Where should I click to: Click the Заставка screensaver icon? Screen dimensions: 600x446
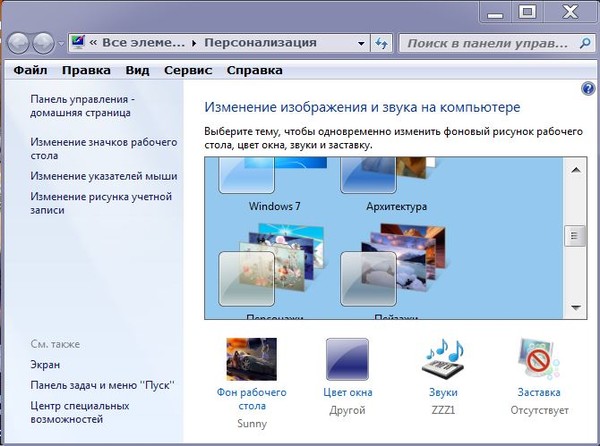[539, 359]
